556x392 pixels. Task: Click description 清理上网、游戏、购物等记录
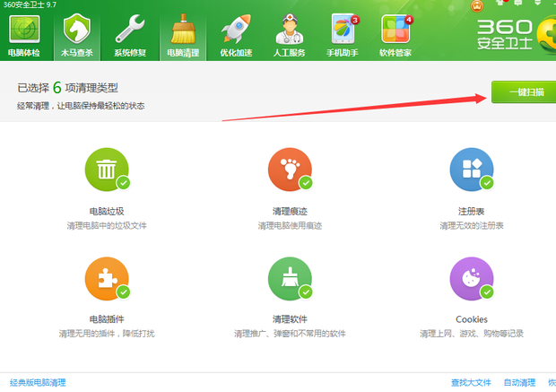tap(472, 334)
